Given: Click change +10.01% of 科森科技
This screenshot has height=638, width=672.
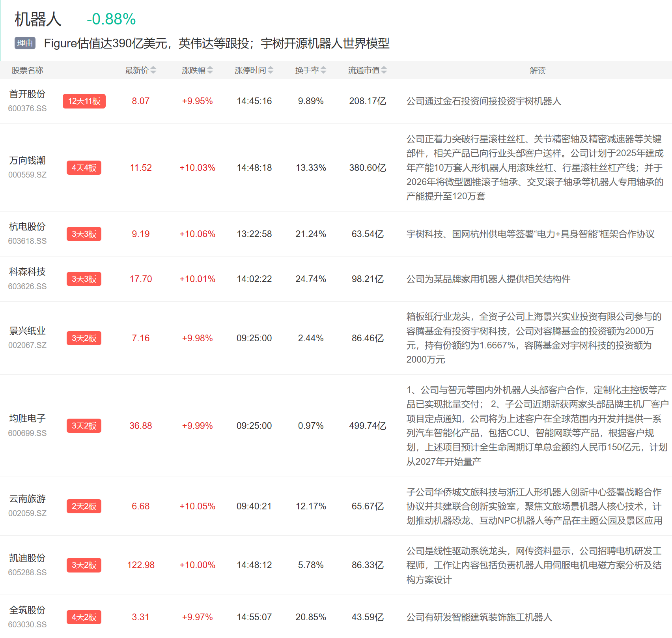Looking at the screenshot, I should [x=197, y=279].
